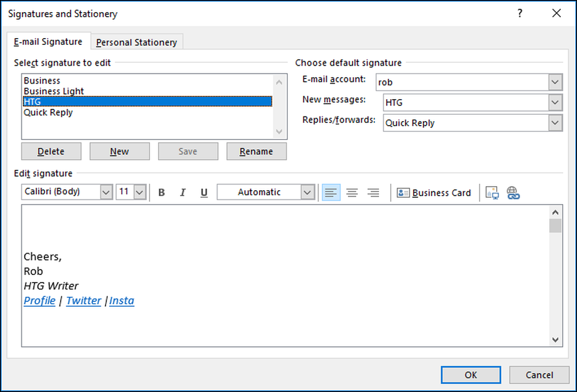Click the Twitter link in signature
Viewport: 577px width, 392px height.
point(84,300)
